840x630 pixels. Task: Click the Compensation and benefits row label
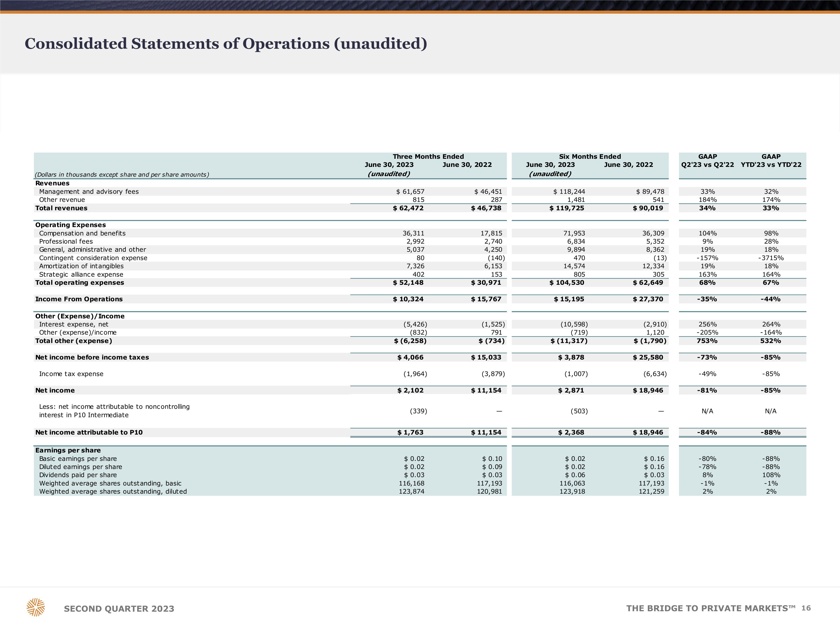click(82, 233)
